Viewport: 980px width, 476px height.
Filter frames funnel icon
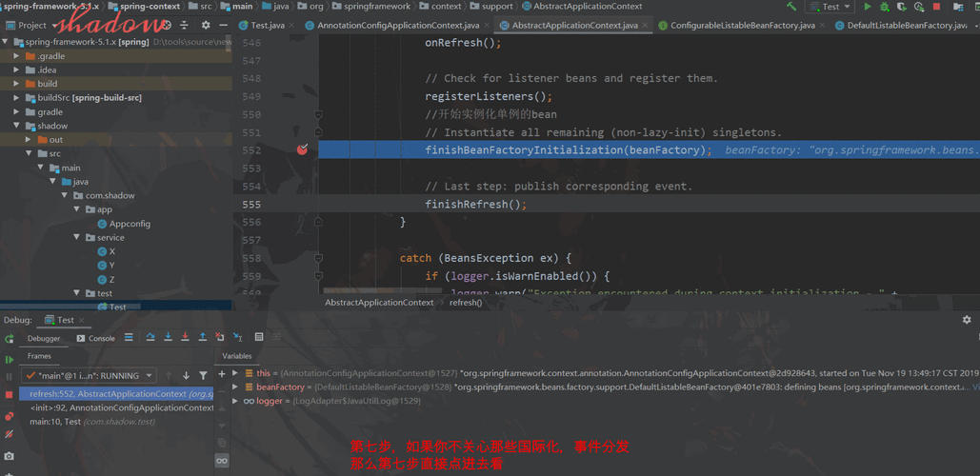203,375
